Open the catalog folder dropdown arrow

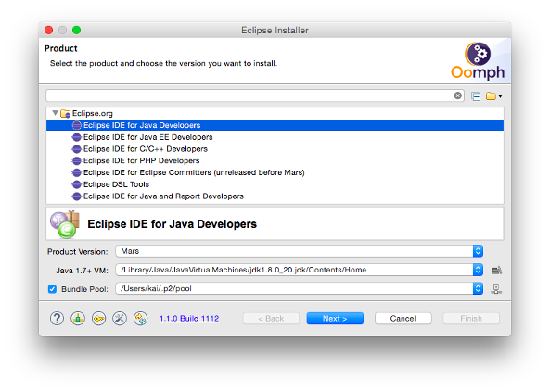[500, 96]
